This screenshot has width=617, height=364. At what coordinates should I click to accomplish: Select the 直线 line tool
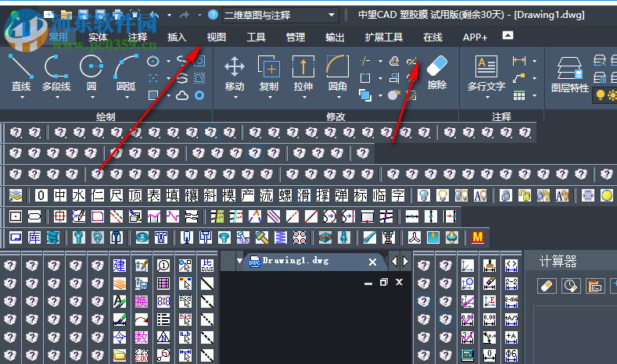21,73
